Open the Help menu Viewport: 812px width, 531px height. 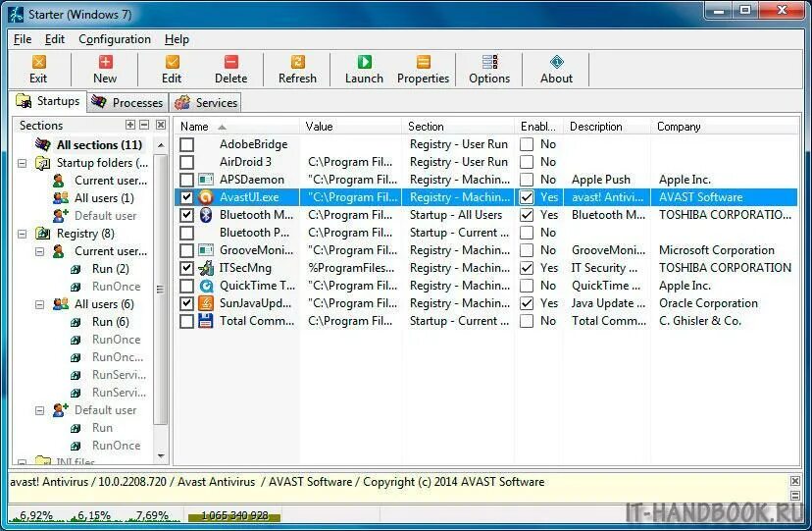coord(177,39)
